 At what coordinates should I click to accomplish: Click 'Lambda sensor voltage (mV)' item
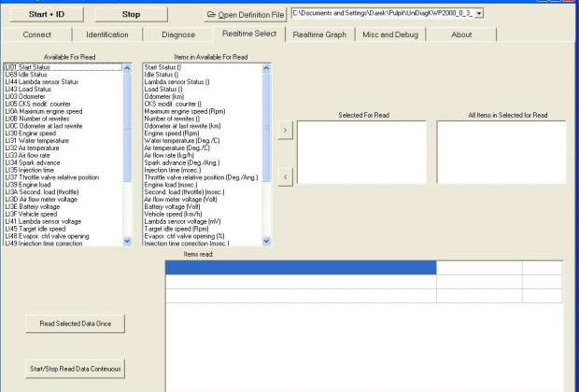click(203, 221)
